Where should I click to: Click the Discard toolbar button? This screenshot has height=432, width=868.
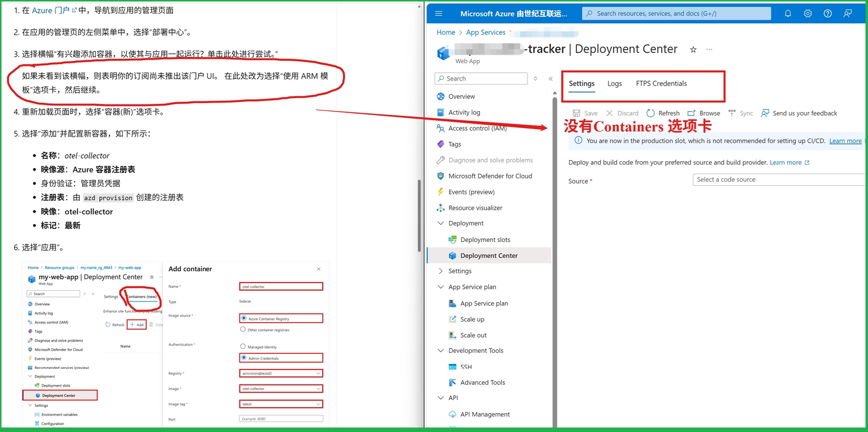point(622,113)
